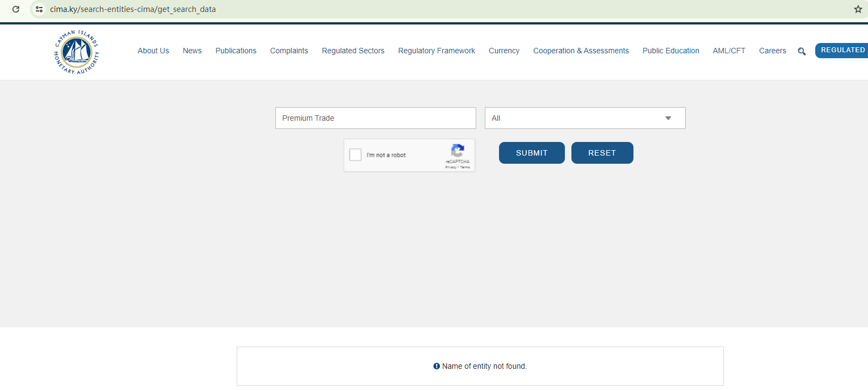Open the Complaints menu
The width and height of the screenshot is (868, 390).
tap(289, 51)
